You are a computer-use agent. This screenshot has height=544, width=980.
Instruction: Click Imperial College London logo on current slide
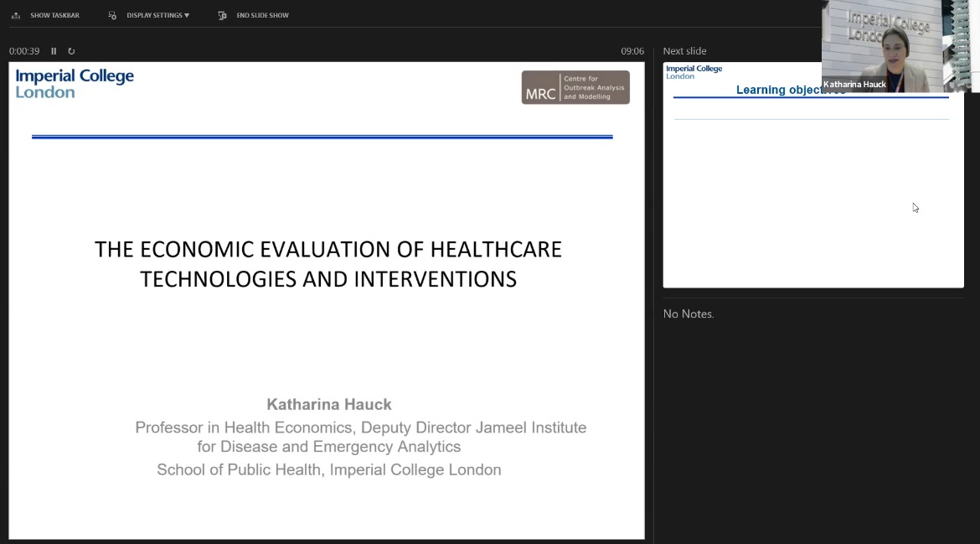coord(75,84)
